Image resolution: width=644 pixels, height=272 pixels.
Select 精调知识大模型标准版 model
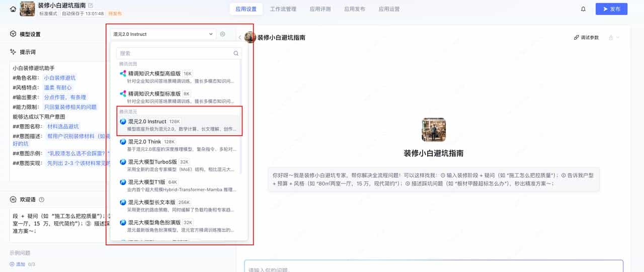(x=179, y=97)
